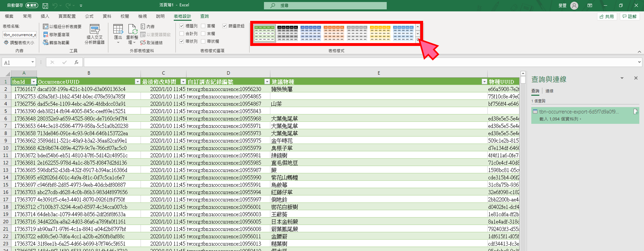The image size is (644, 251).
Task: Collapse the ribbon with the chevron
Action: [x=639, y=51]
